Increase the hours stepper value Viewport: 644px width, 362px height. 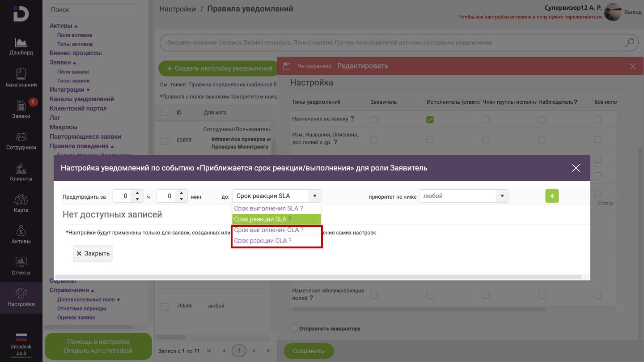[x=138, y=193]
